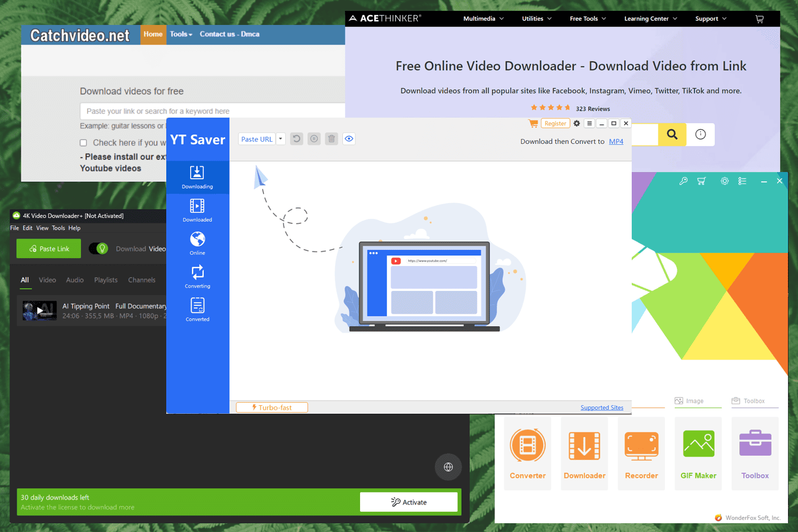Toggle the eye preview icon in YT Saver
The image size is (798, 532).
pyautogui.click(x=349, y=139)
